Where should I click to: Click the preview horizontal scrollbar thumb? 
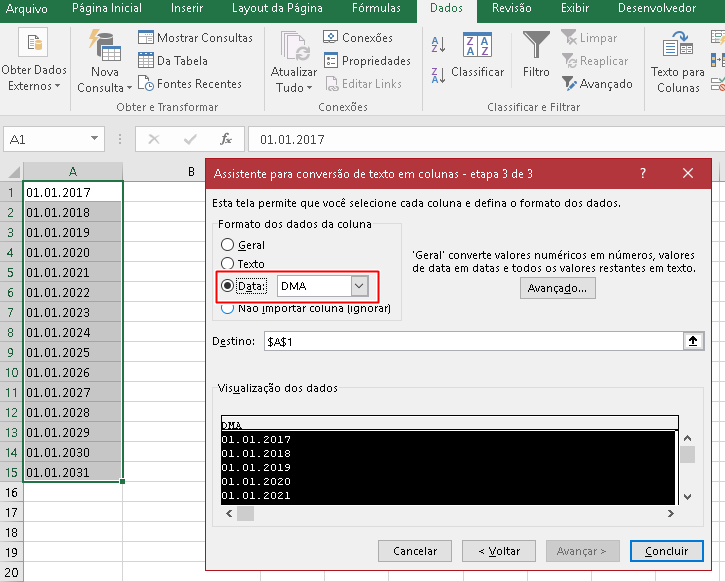246,514
